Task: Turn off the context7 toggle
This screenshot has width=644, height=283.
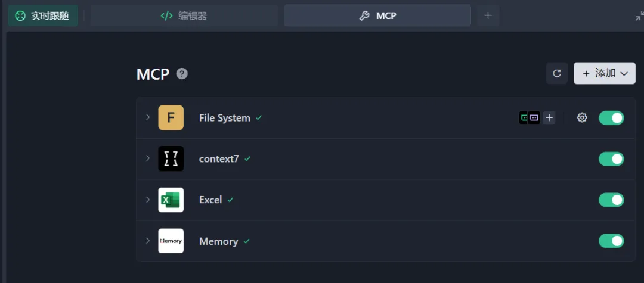Action: coord(611,159)
